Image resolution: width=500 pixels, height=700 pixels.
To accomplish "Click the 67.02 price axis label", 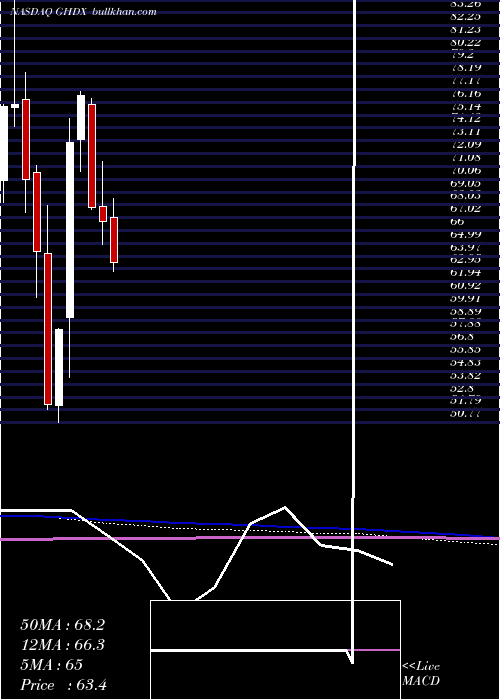I will tap(466, 208).
